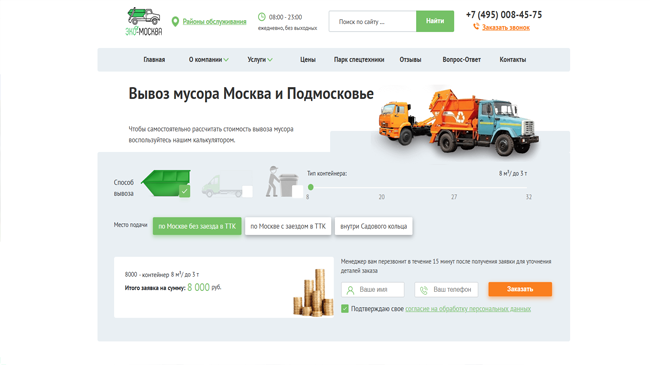Select внутри Садового кольца option
This screenshot has width=650, height=365.
click(x=374, y=226)
